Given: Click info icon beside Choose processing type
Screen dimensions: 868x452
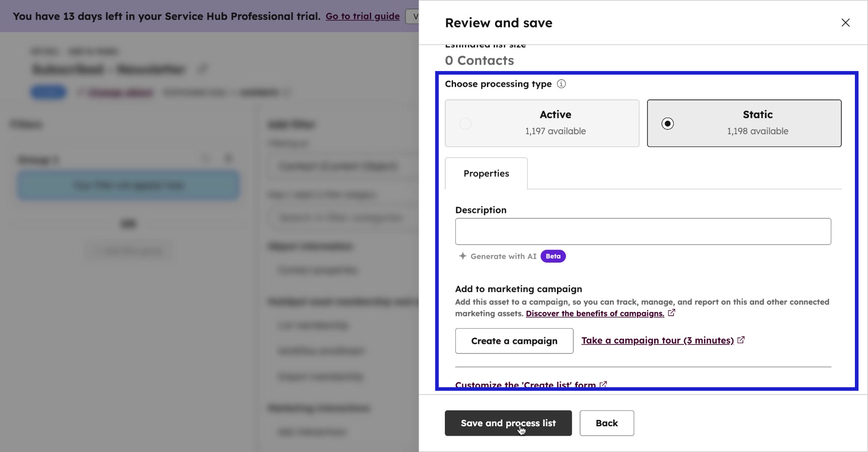Looking at the screenshot, I should pos(561,84).
